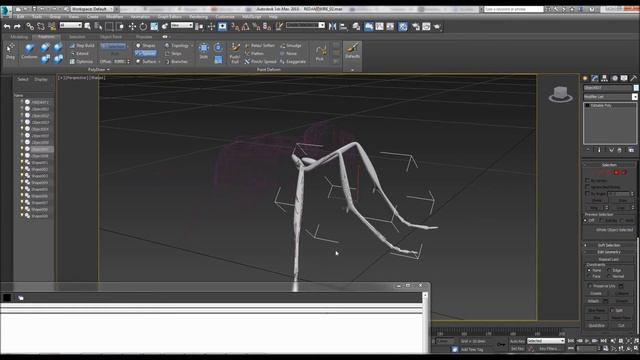Toggle the Angle Snap icon
Screen dimensions: 640x360
(245, 27)
